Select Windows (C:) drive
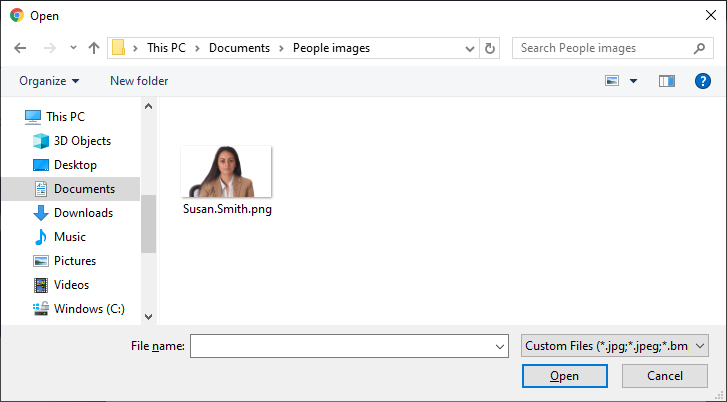 (x=89, y=309)
